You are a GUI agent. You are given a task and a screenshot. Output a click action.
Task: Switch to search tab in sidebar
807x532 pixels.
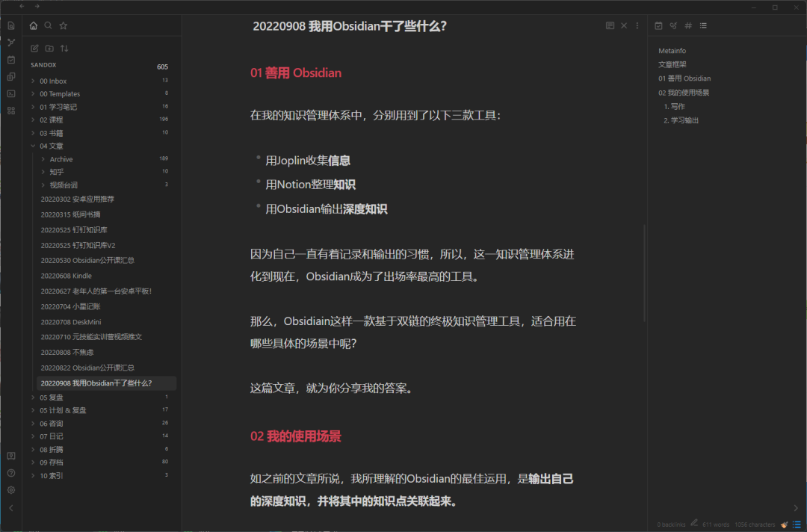point(48,25)
